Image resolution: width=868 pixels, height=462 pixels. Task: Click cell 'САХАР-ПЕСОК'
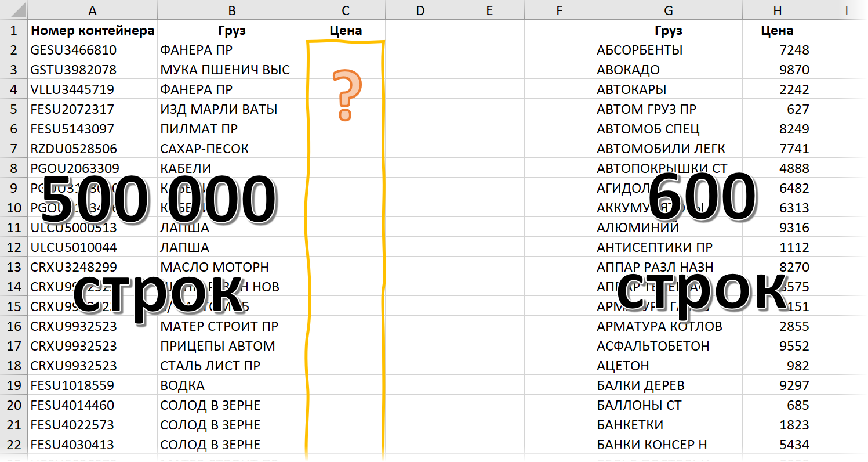231,149
